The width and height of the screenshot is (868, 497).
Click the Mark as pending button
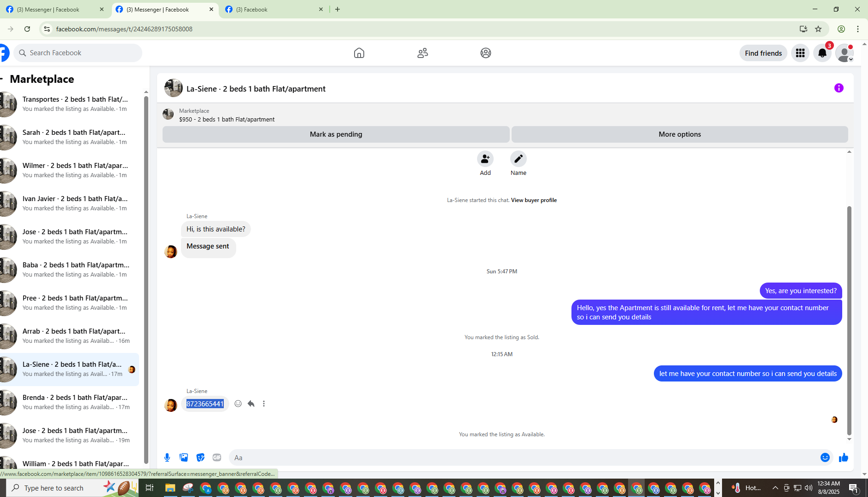(x=336, y=134)
